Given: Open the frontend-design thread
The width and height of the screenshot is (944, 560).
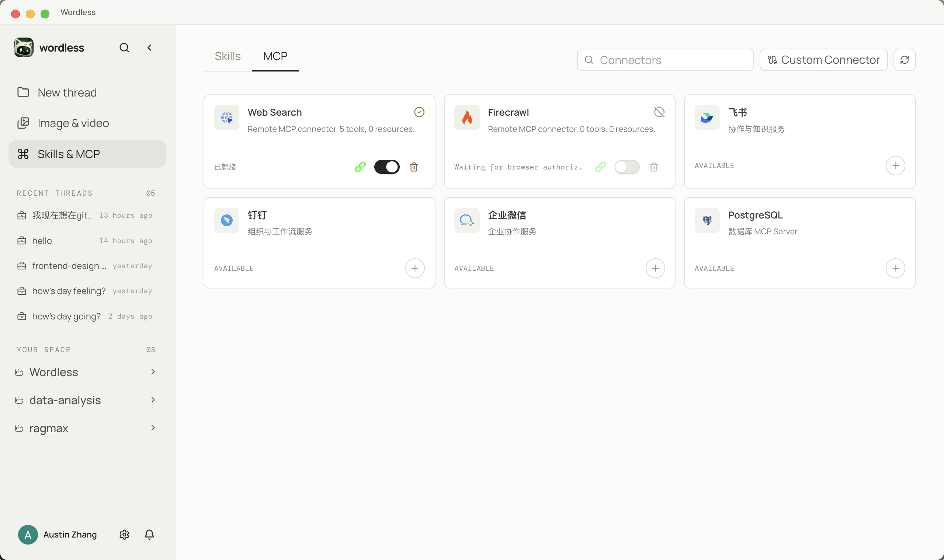Looking at the screenshot, I should (x=86, y=266).
